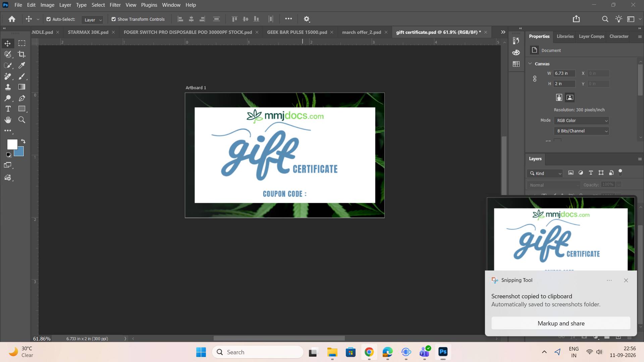Image resolution: width=644 pixels, height=362 pixels.
Task: Open the Filter menu
Action: [115, 5]
